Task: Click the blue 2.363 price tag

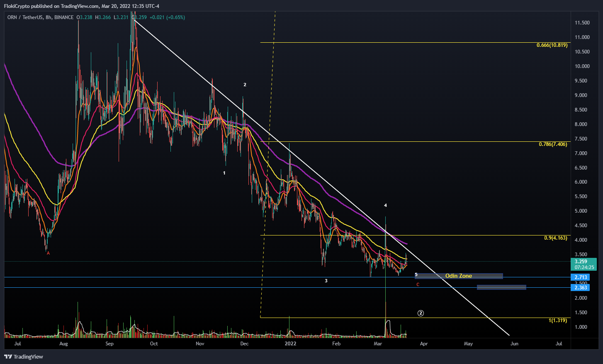Action: 581,288
